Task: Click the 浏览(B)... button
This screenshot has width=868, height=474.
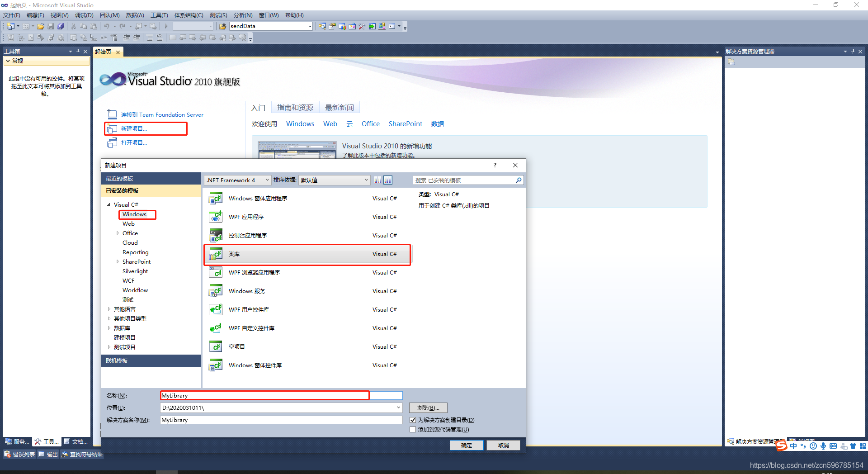Action: 428,408
